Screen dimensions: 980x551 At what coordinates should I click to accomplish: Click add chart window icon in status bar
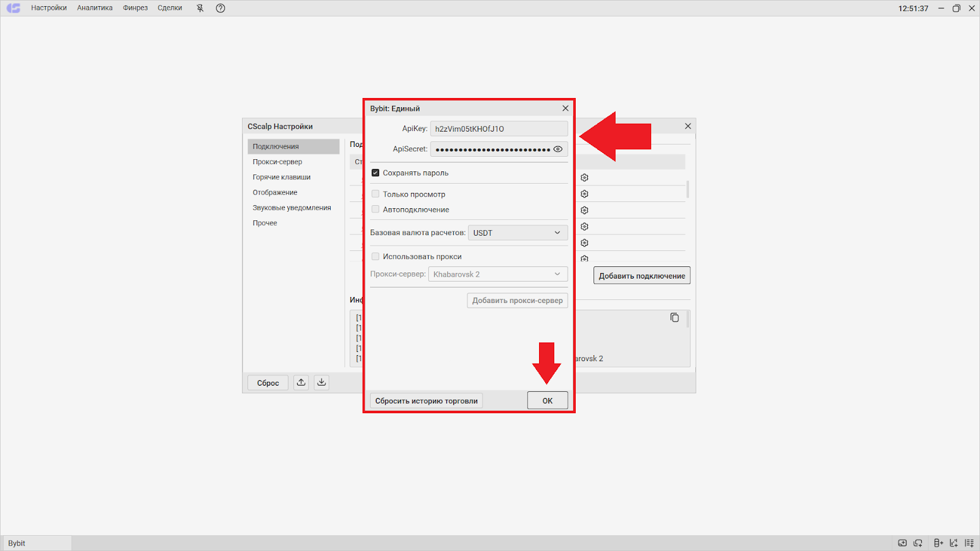coord(902,543)
